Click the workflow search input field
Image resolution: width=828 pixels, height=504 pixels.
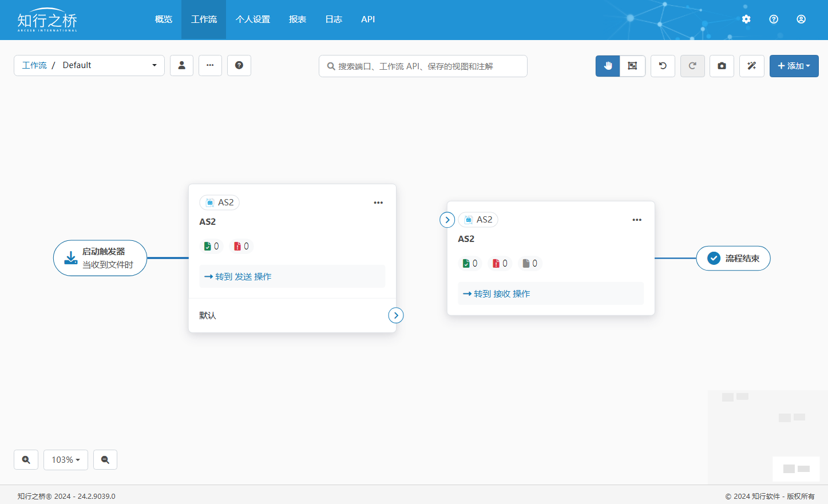423,66
